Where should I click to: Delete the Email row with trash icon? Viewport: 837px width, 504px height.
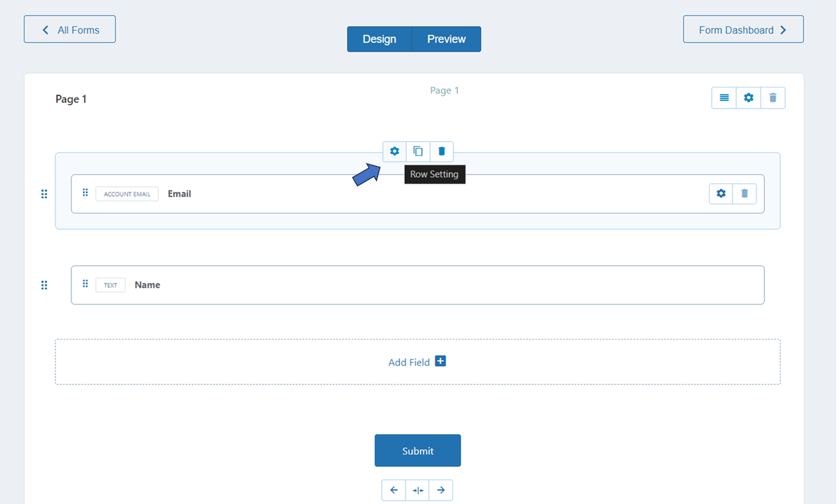(x=441, y=151)
